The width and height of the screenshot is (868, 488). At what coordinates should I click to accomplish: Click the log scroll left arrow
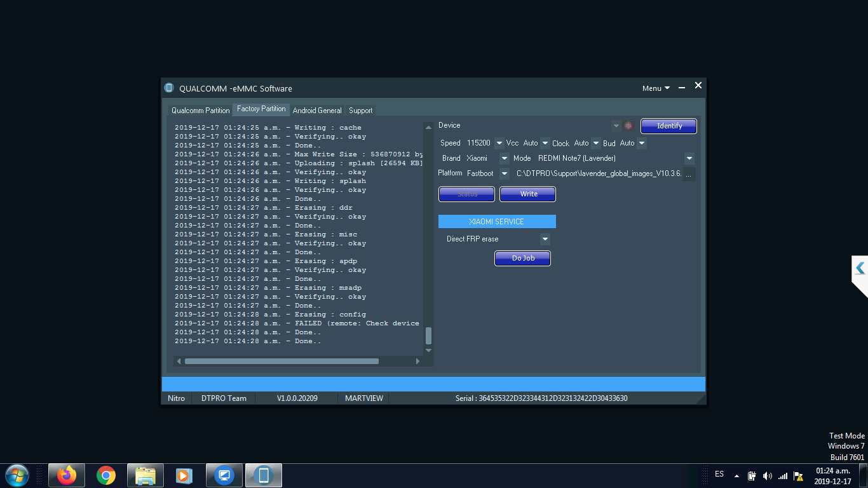(179, 361)
